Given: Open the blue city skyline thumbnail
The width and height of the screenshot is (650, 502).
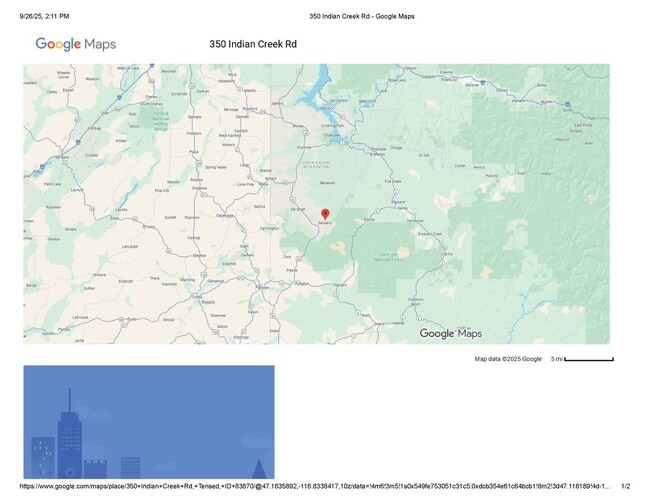Looking at the screenshot, I should [x=148, y=421].
